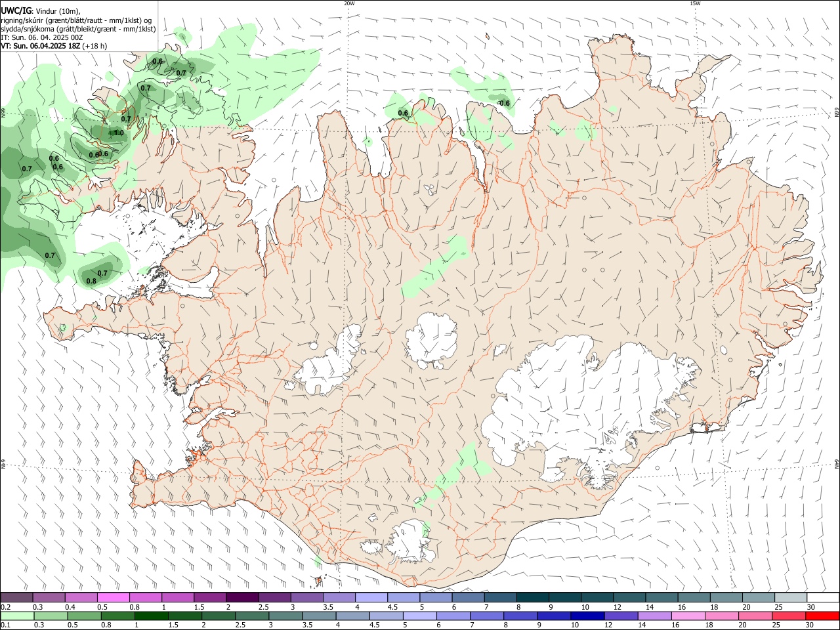Click the '-0.6' precipitation label off the northeast coast
The height and width of the screenshot is (630, 840).
point(503,103)
